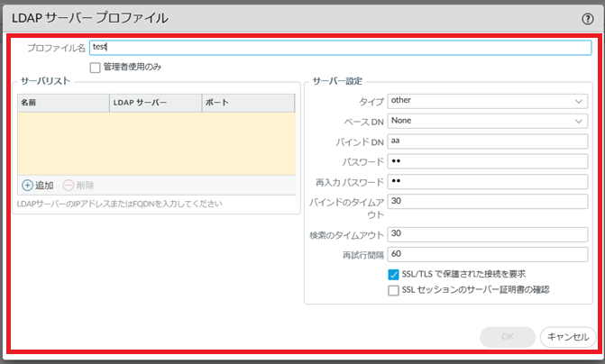Click the 削除 minus icon

click(x=69, y=185)
